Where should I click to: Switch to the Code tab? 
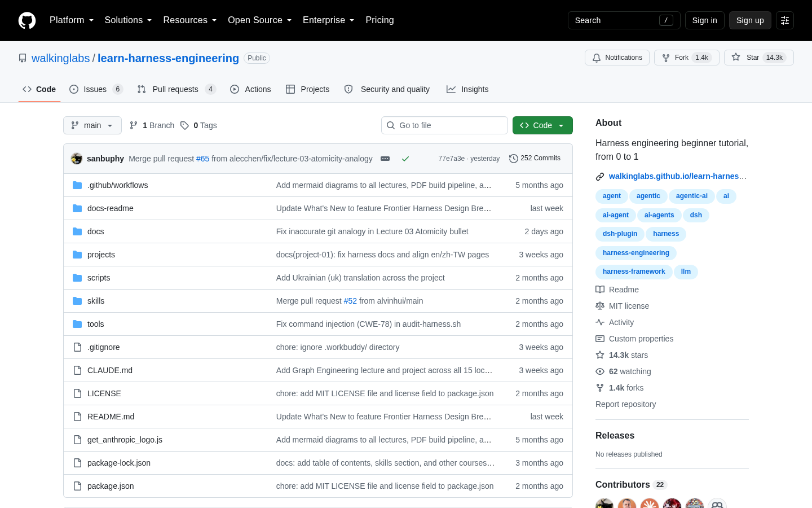[39, 89]
